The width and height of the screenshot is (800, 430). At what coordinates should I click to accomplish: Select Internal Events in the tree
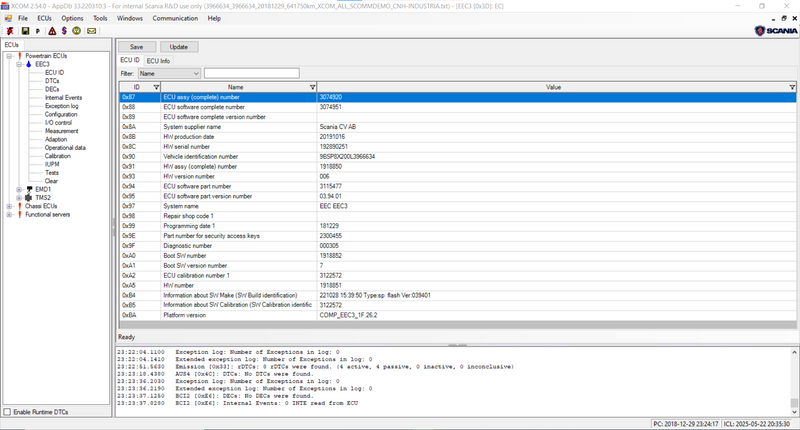pos(63,97)
